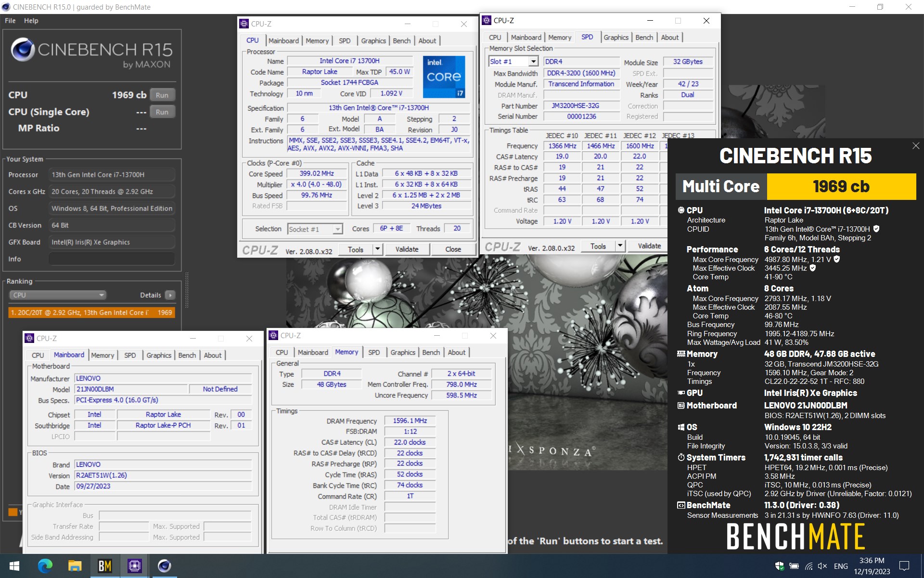Screen dimensions: 924x578
Task: Open the Socket #1 selection dropdown
Action: (315, 229)
